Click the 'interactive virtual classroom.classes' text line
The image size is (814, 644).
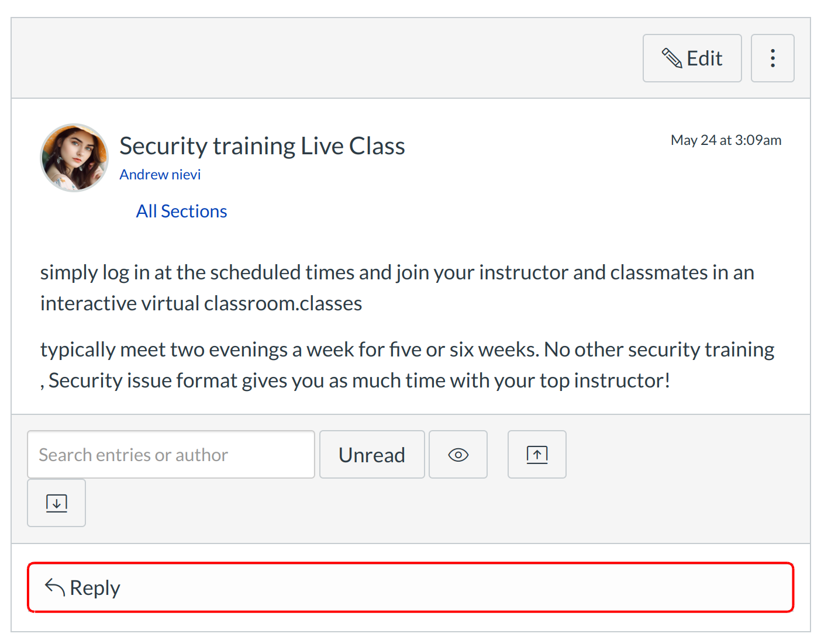coord(201,303)
